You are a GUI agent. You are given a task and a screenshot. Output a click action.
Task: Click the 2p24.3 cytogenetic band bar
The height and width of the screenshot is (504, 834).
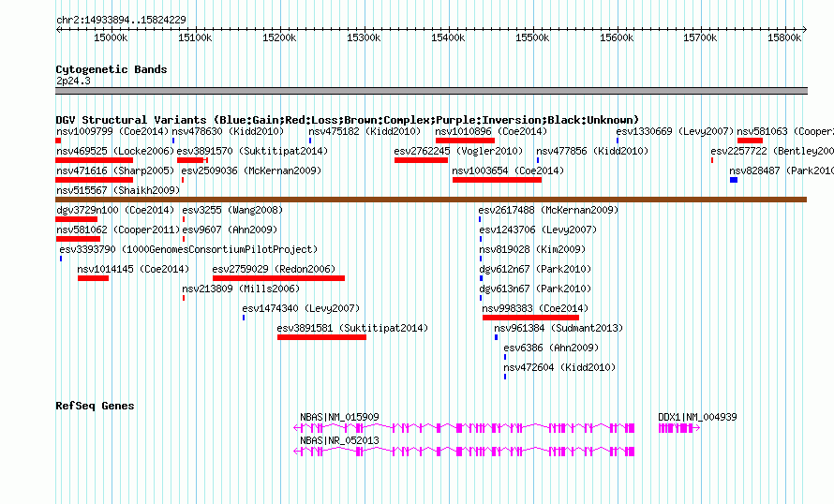(x=431, y=91)
